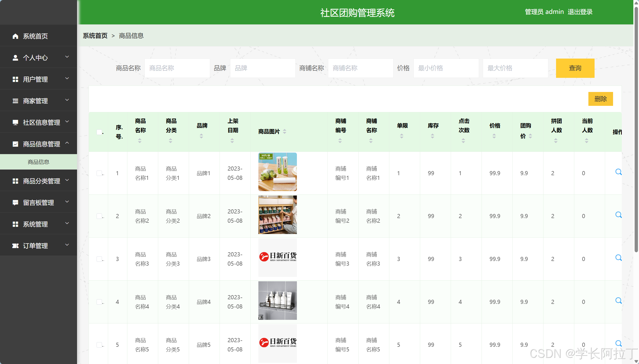The image size is (639, 364).
Task: Click the 个人中心 person icon
Action: click(15, 58)
